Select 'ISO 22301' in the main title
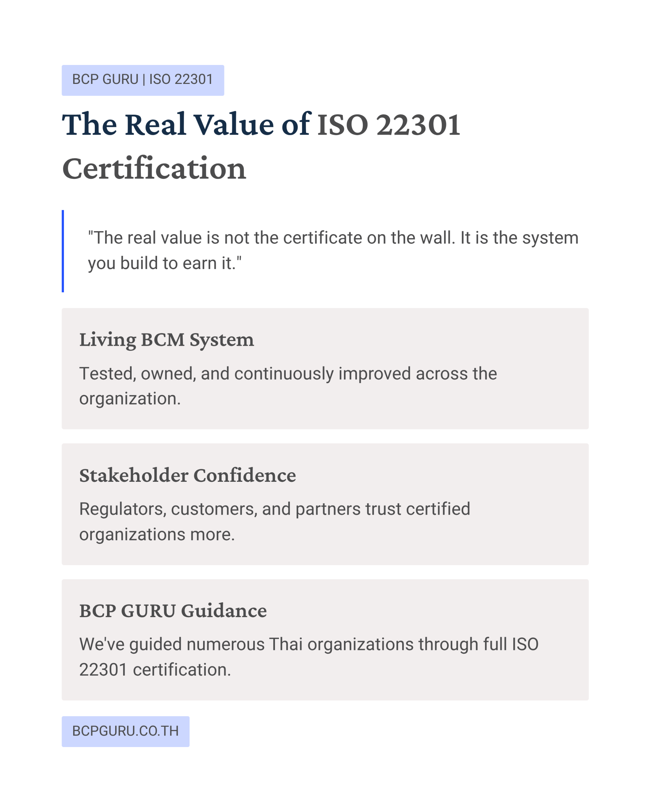This screenshot has height=812, width=650. coord(389,125)
